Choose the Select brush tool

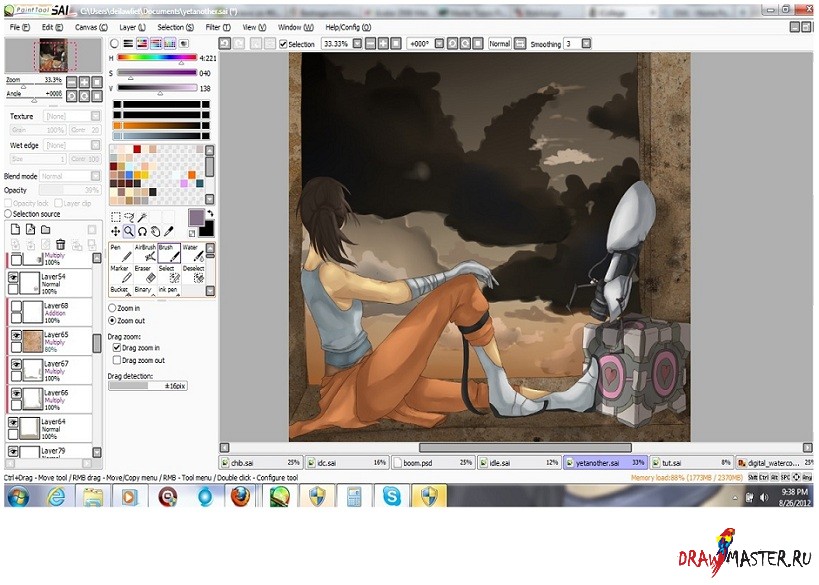tap(169, 274)
